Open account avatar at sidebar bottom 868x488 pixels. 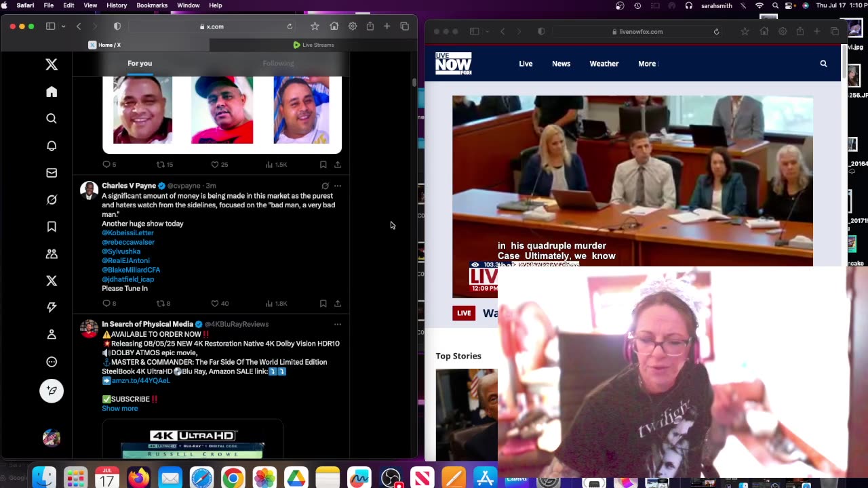[x=52, y=438]
